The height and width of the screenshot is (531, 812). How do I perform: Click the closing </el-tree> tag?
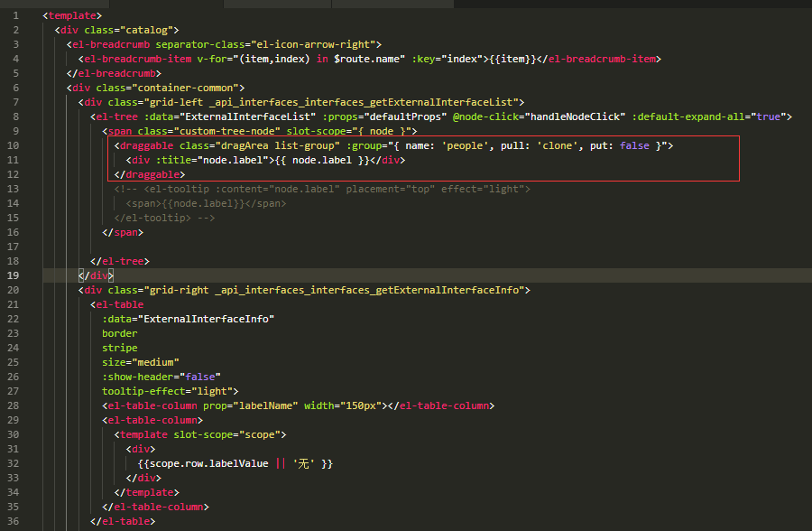120,261
